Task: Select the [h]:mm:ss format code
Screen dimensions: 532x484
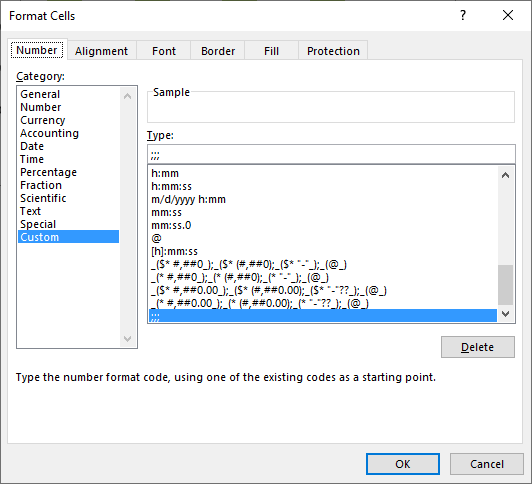Action: click(323, 251)
